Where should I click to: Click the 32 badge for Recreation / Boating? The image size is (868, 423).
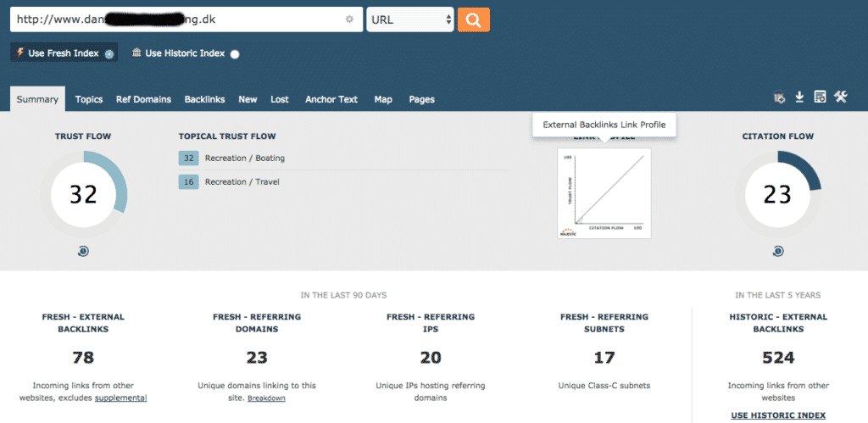188,158
